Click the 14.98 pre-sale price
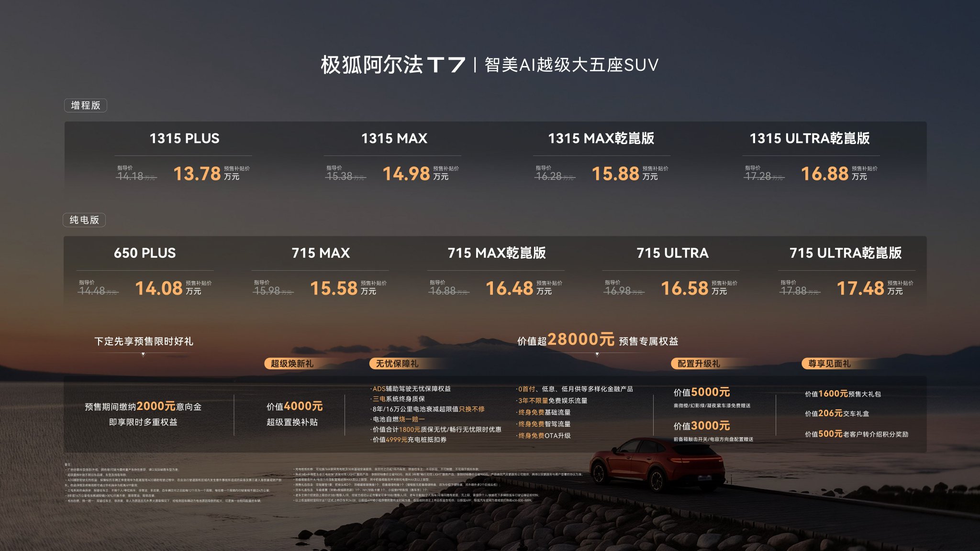Screen dimensions: 980x551 pos(406,174)
